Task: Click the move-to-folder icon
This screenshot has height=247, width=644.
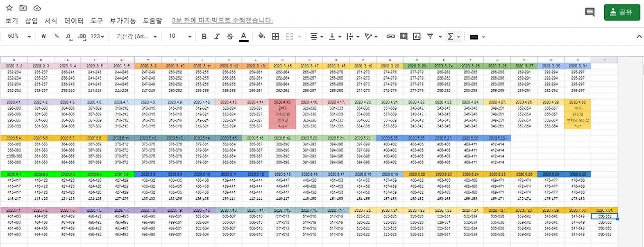Action: [x=23, y=8]
